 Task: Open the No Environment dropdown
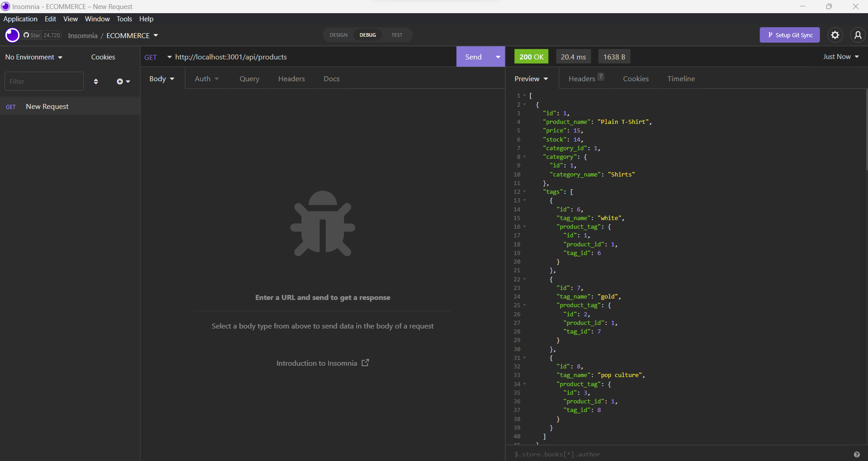pos(33,57)
